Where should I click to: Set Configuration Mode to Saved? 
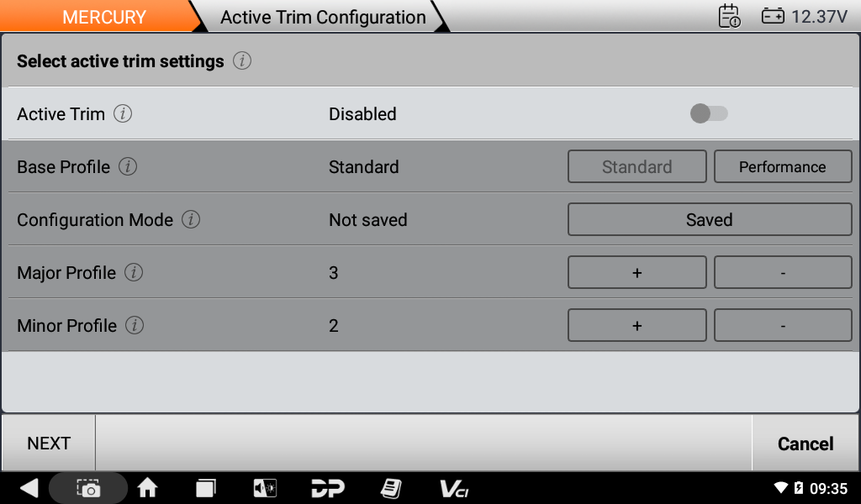[709, 220]
